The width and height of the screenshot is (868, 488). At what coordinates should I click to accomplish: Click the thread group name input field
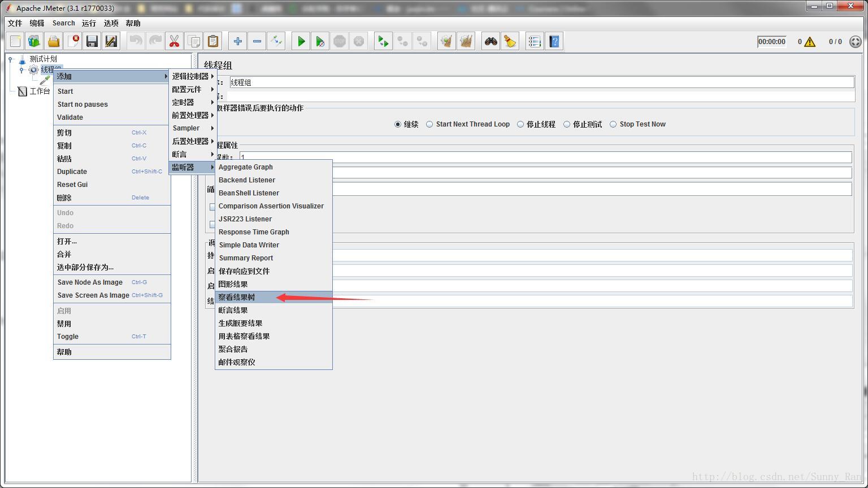point(542,82)
